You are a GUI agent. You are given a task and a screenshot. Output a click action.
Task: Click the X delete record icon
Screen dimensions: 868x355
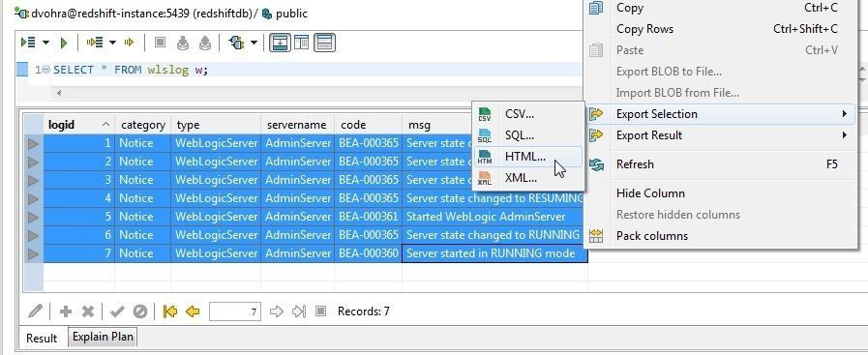[87, 311]
